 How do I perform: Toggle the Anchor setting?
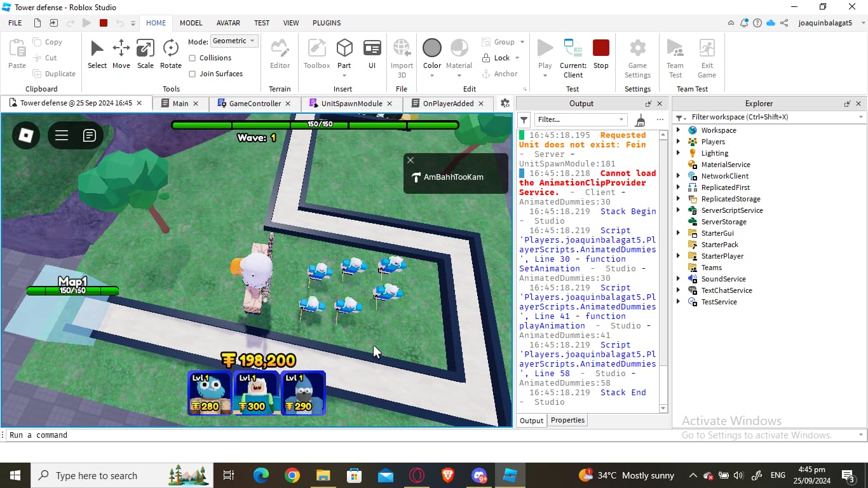click(x=501, y=73)
